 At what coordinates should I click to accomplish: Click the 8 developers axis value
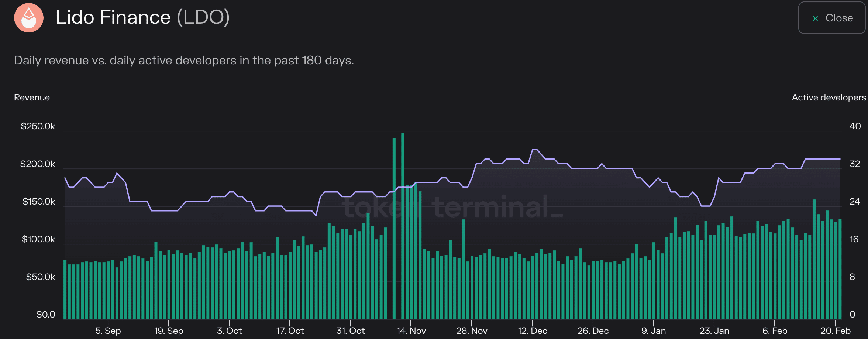pos(852,277)
